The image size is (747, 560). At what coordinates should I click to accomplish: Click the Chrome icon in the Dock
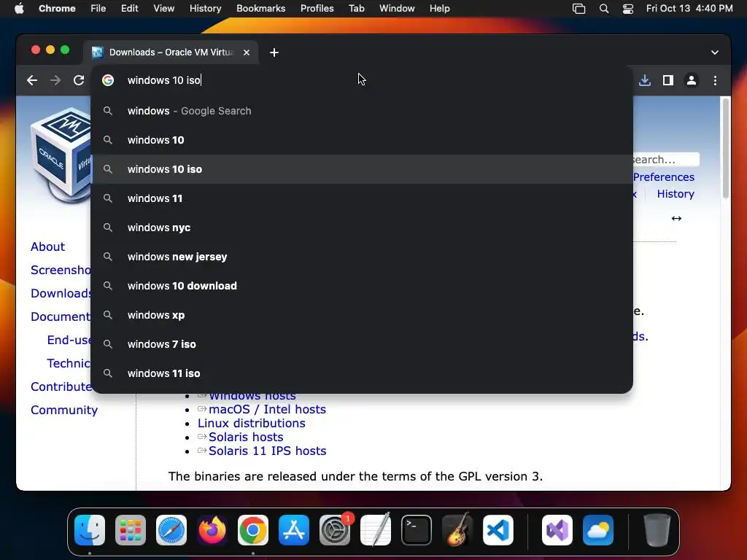pos(253,530)
